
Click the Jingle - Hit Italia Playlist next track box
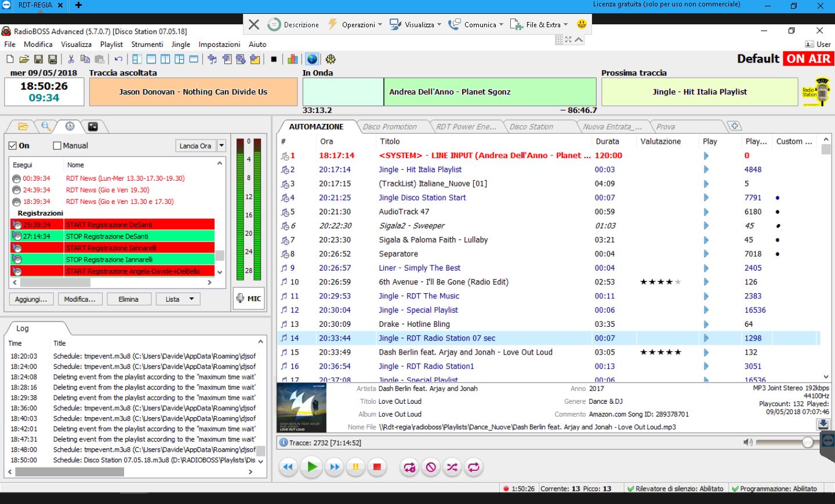[699, 92]
